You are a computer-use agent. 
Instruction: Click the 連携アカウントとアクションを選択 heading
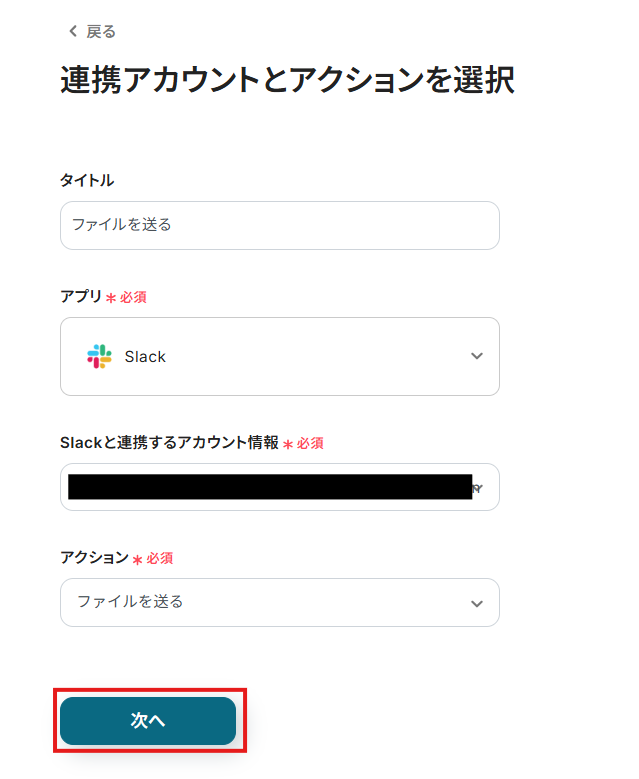[x=287, y=81]
